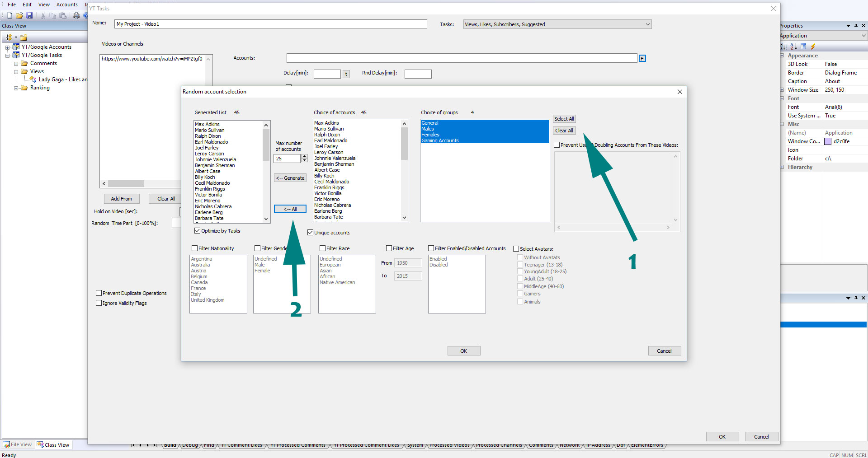This screenshot has width=868, height=458.
Task: Click the blue F button beside Accounts field
Action: pyautogui.click(x=642, y=58)
